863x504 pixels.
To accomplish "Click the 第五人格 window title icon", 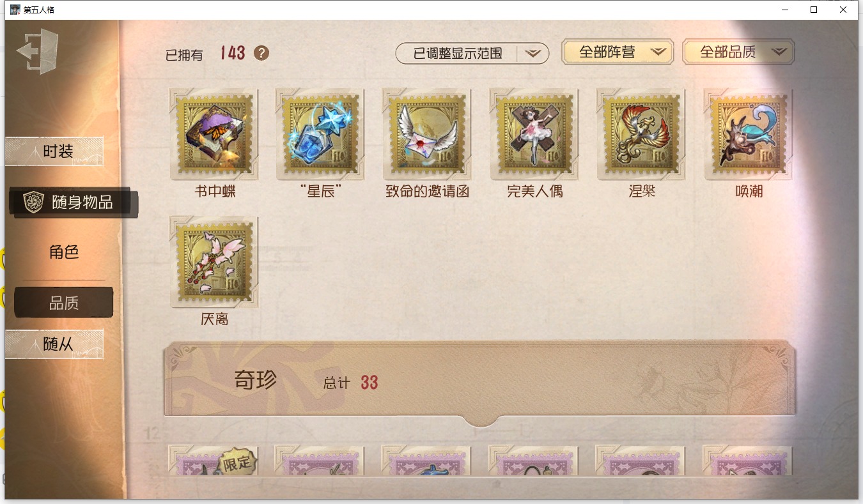I will pyautogui.click(x=15, y=10).
